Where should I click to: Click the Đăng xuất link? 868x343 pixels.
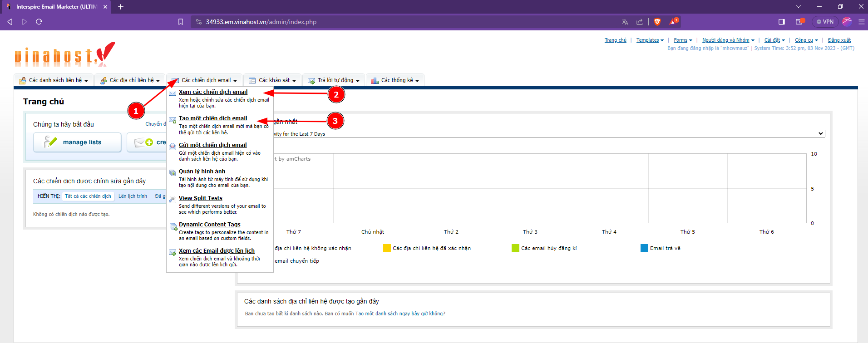tap(839, 40)
